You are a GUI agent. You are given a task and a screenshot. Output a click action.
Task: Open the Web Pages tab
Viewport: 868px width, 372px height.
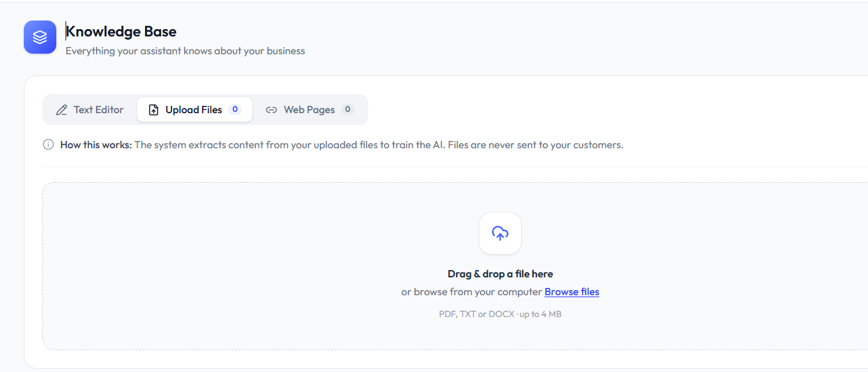(x=310, y=110)
